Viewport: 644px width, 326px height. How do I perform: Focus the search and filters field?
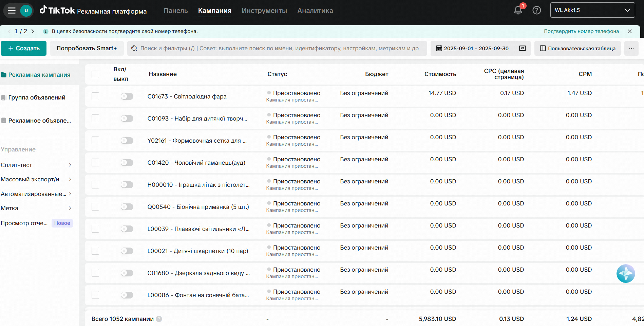(x=278, y=48)
